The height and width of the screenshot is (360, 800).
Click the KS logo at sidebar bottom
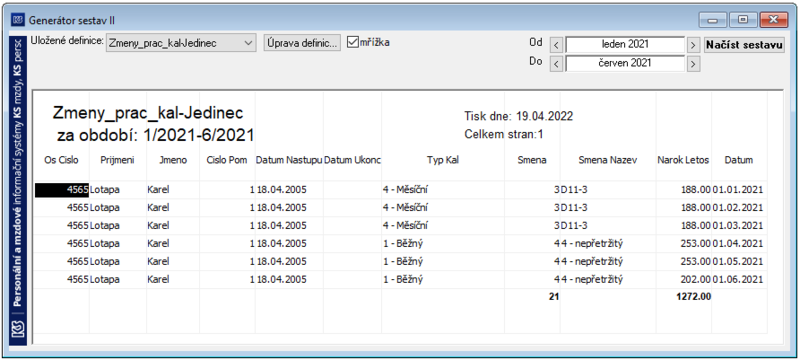tap(17, 326)
